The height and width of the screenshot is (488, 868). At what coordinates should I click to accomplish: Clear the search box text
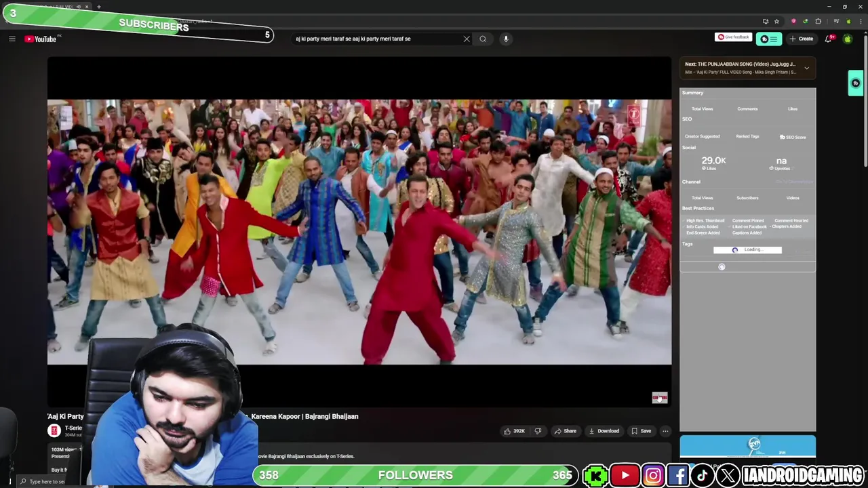click(x=467, y=39)
